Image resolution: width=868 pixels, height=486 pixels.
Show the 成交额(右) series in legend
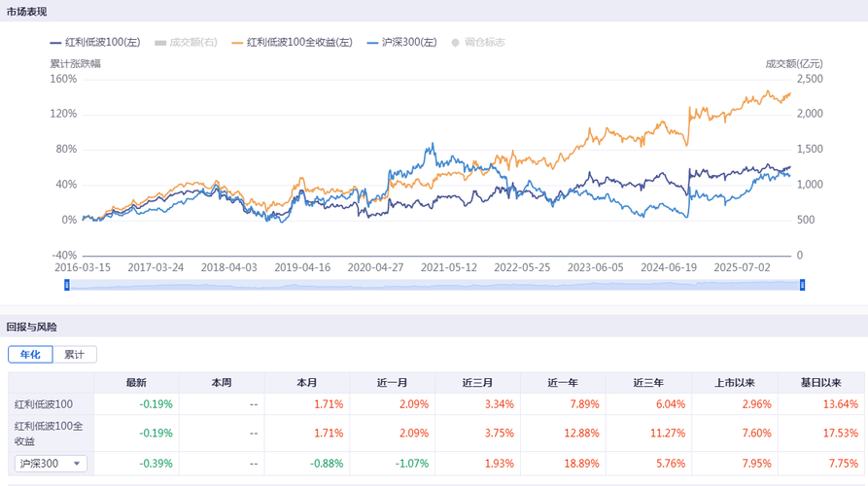187,43
